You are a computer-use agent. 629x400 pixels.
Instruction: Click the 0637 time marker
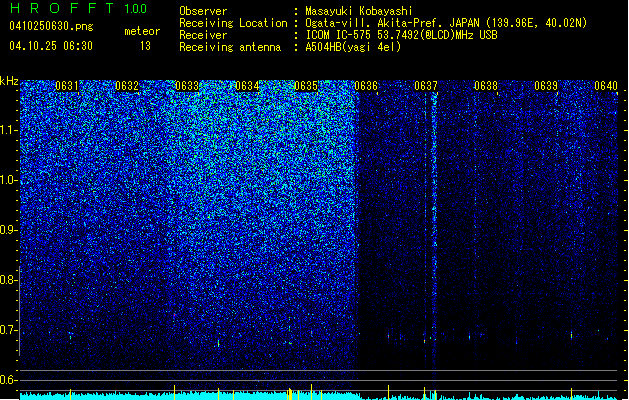tap(426, 86)
